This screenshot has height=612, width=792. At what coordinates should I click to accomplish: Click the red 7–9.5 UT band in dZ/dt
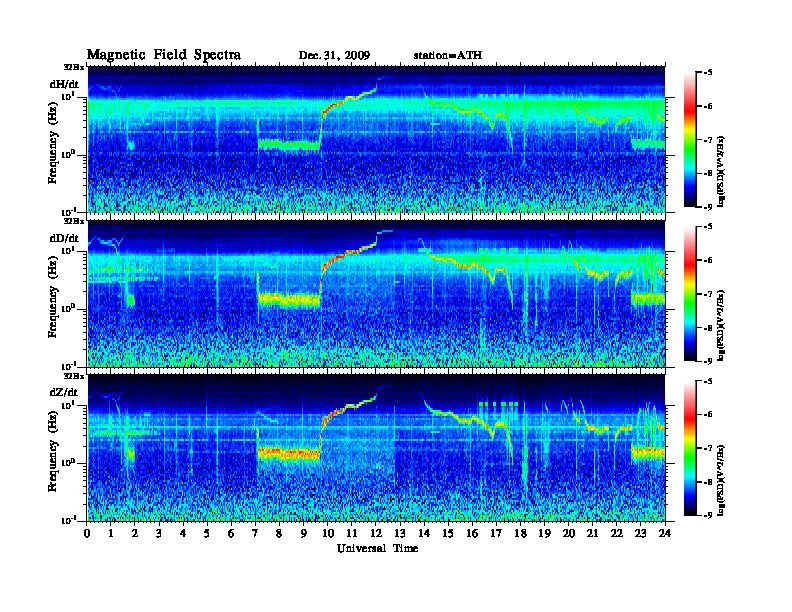[x=289, y=453]
